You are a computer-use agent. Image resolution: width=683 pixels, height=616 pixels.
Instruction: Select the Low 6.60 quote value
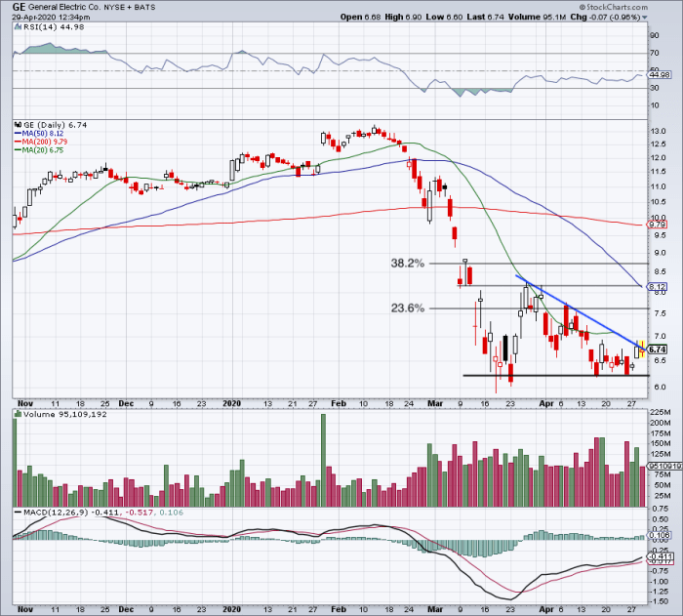click(x=444, y=17)
